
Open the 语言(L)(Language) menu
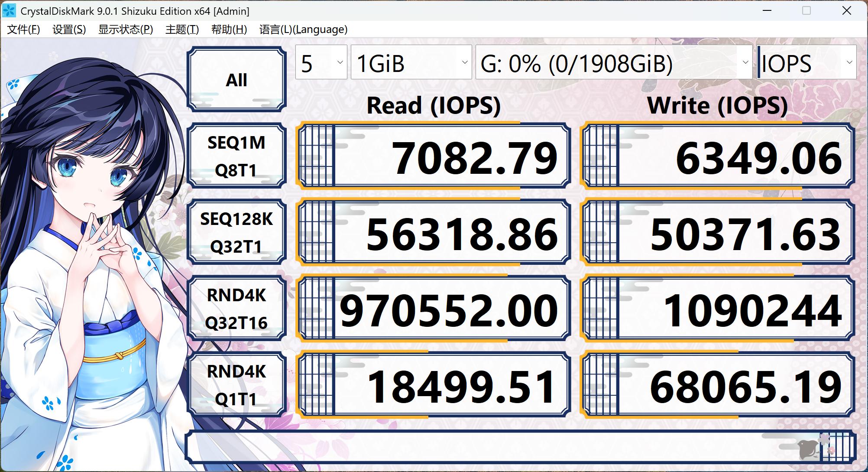(x=302, y=30)
